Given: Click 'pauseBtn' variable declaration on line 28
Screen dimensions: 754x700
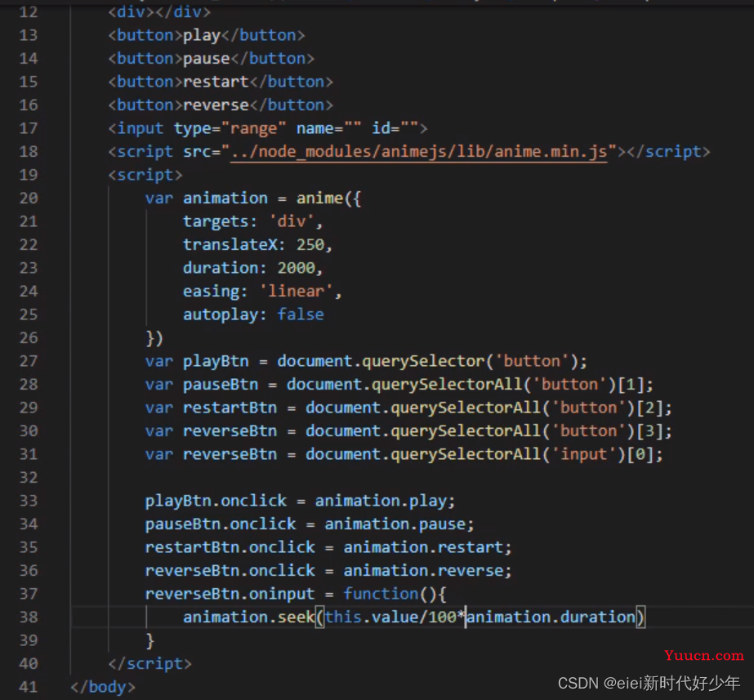Looking at the screenshot, I should pyautogui.click(x=221, y=385).
